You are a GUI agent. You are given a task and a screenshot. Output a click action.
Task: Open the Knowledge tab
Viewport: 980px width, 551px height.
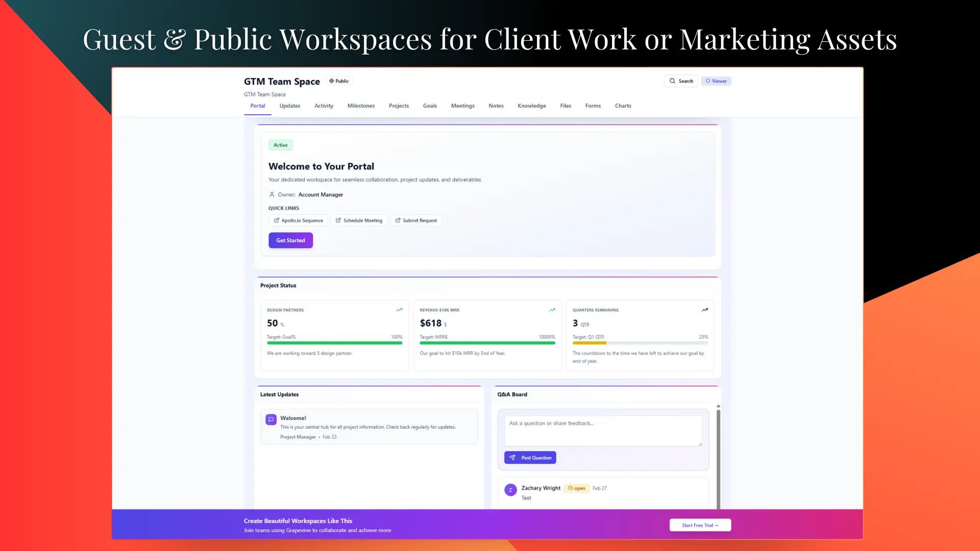tap(531, 106)
